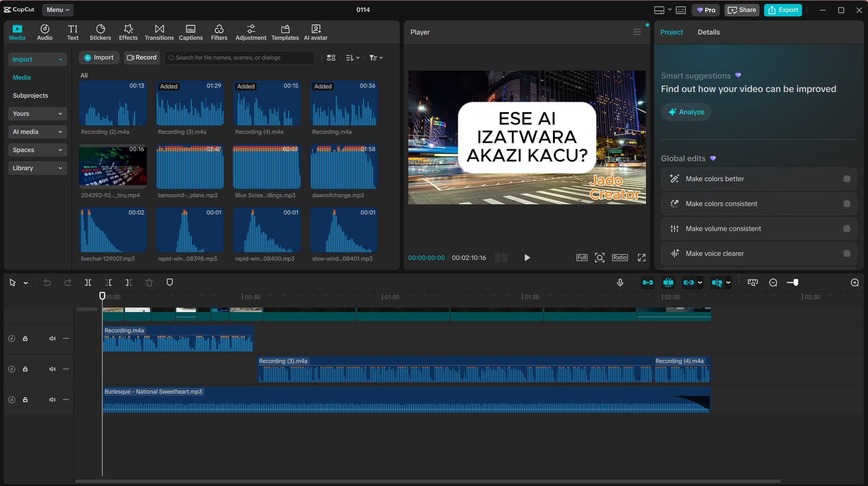
Task: Open the Menu dropdown in the title bar
Action: pos(58,10)
